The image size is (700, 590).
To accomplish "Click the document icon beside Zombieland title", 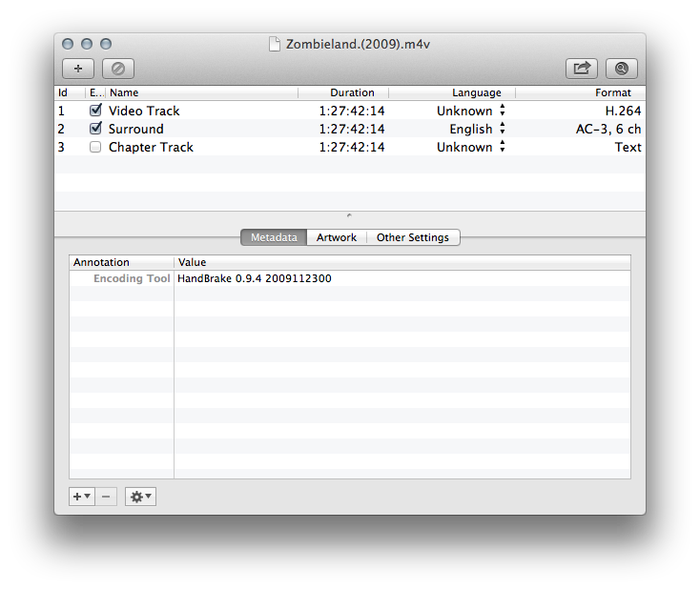I will (275, 44).
